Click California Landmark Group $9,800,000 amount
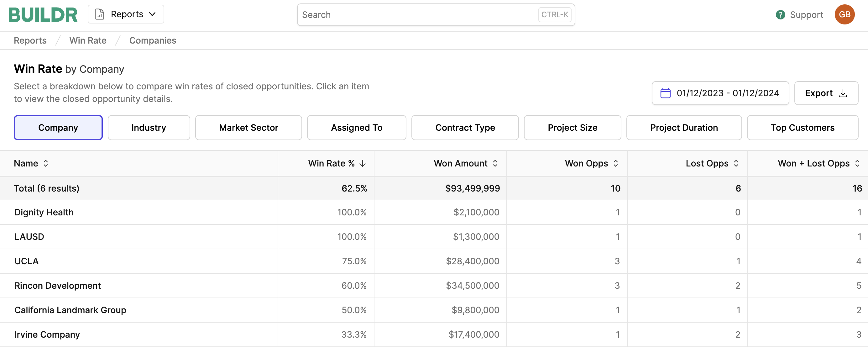 pyautogui.click(x=475, y=310)
